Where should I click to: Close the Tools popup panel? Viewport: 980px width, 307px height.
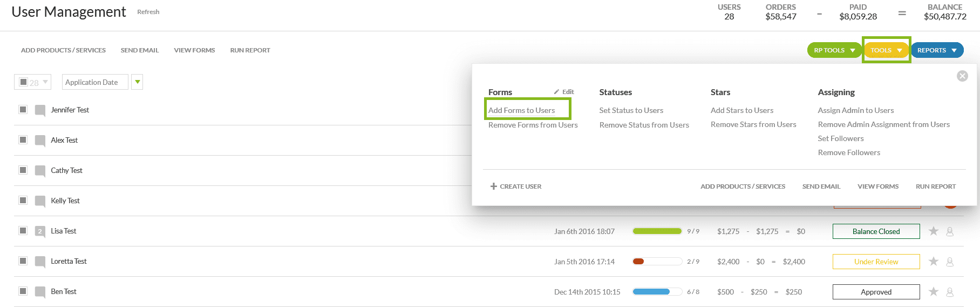click(962, 76)
